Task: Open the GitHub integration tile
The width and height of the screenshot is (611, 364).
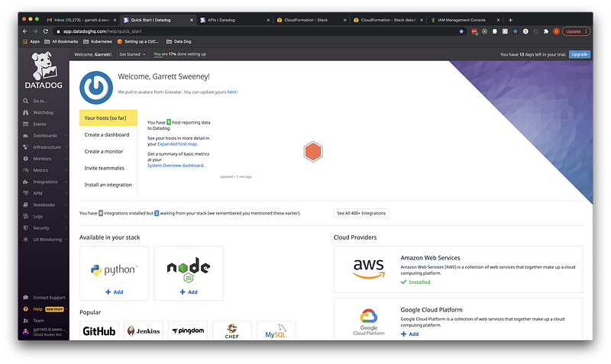Action: [x=99, y=331]
